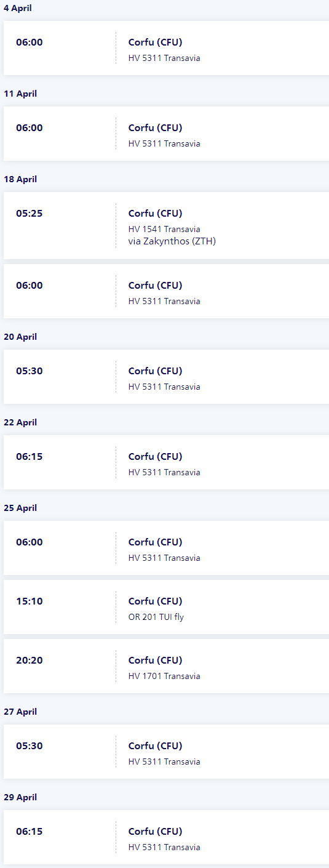The image size is (329, 868).
Task: Click the 18 April date heading
Action: pos(20,179)
